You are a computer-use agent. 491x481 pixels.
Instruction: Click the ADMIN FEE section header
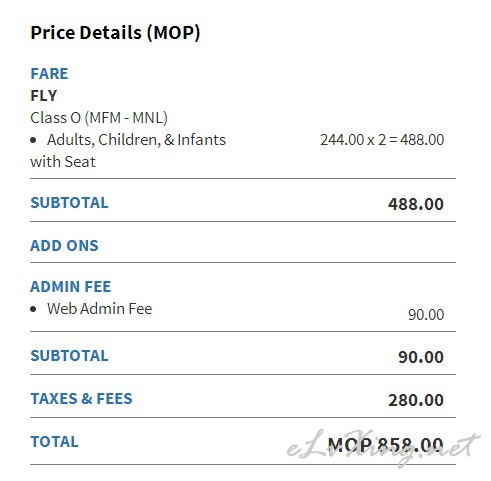pos(71,287)
